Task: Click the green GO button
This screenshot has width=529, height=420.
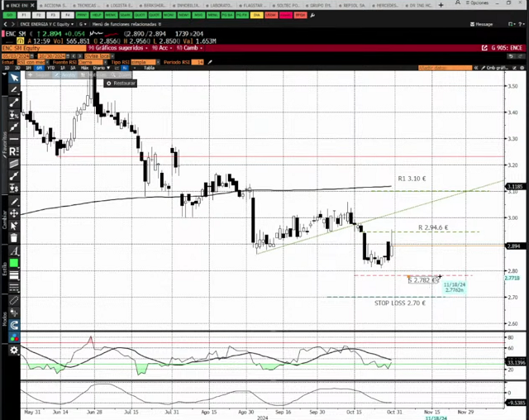Action: click(x=9, y=15)
